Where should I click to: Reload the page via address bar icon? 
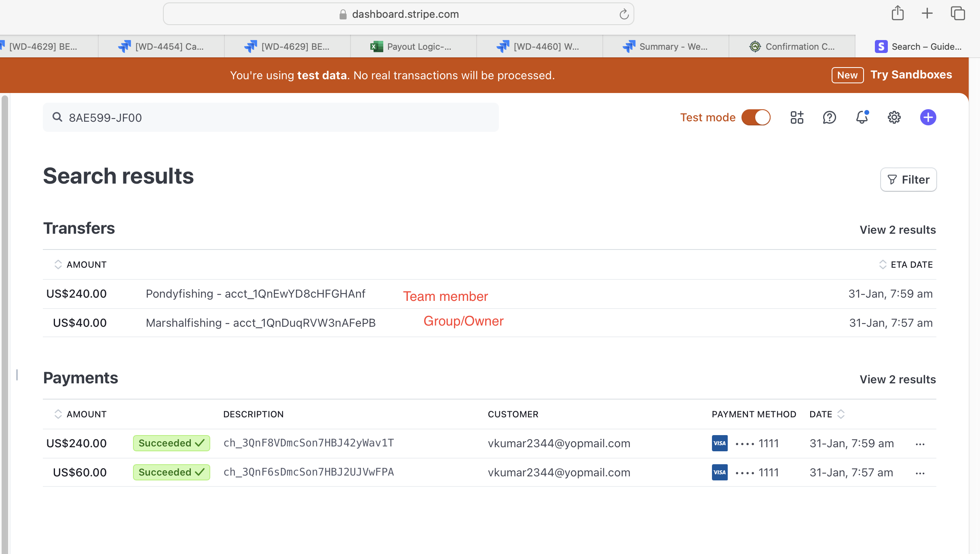pyautogui.click(x=624, y=15)
